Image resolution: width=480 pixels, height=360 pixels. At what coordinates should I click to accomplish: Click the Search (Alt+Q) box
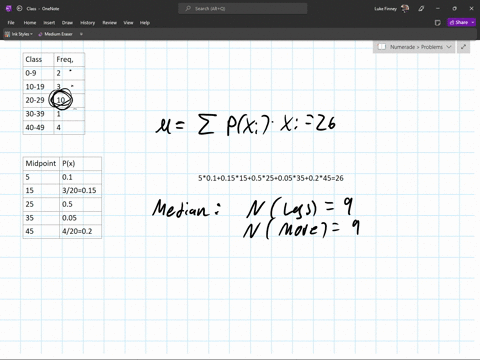242,9
